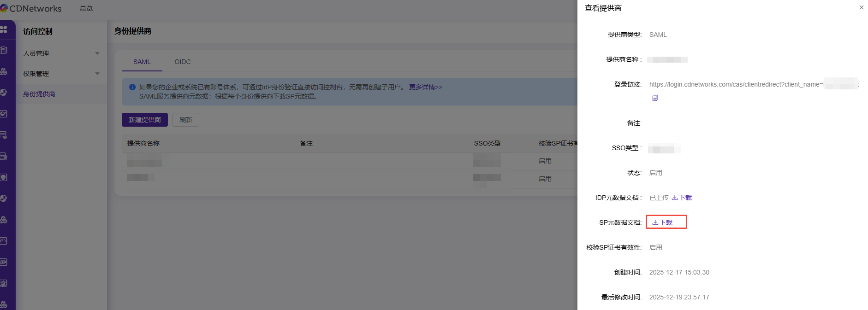Expand the 权限管理 menu arrow
This screenshot has width=868, height=310.
97,74
